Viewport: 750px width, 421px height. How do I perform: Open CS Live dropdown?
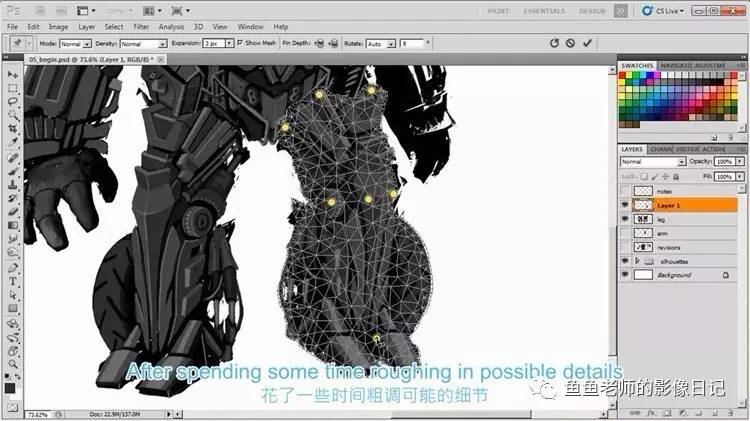click(x=663, y=11)
